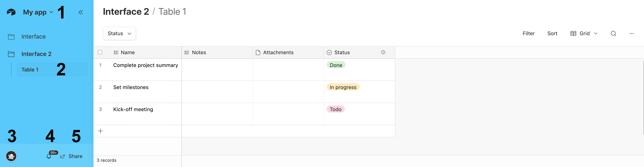Open Table 1 page in sidebar
The width and height of the screenshot is (644, 167).
[x=52, y=70]
